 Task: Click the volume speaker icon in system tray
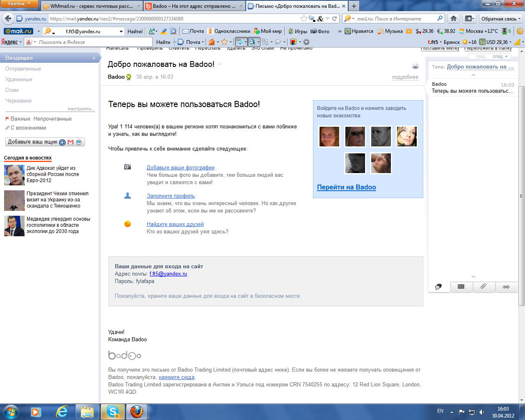[x=482, y=412]
